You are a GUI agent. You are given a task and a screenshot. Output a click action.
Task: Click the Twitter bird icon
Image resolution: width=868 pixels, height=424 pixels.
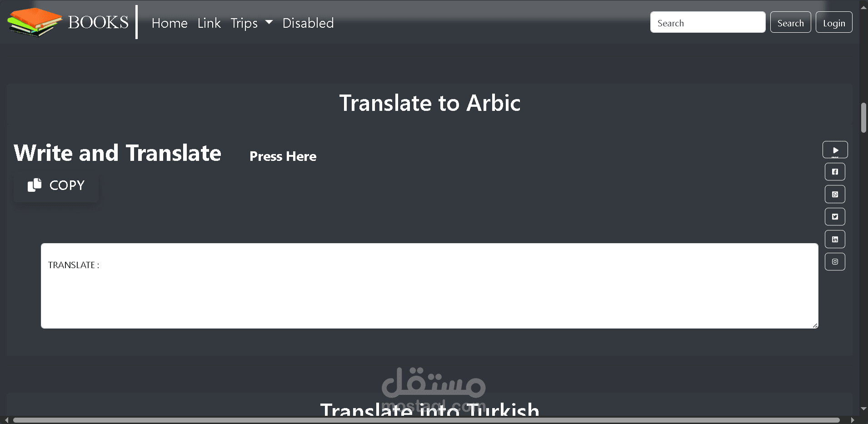tap(835, 217)
